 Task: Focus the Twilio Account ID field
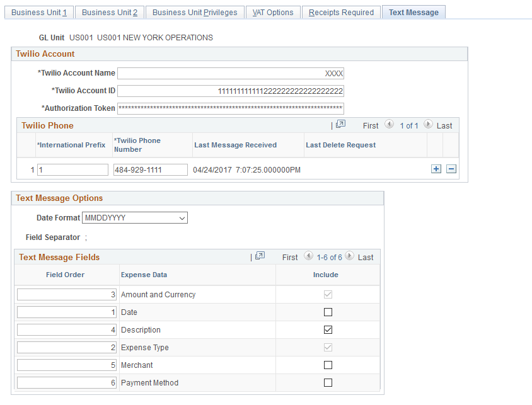[x=231, y=91]
